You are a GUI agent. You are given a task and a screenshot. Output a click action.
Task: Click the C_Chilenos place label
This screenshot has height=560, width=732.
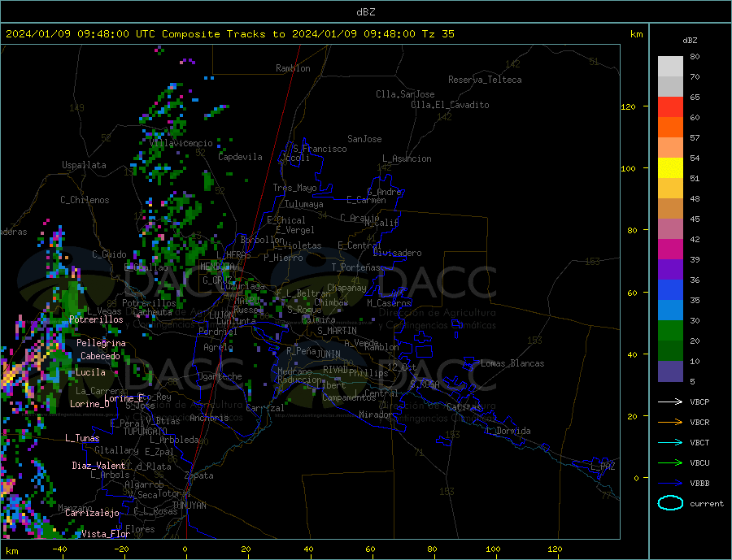[x=85, y=200]
